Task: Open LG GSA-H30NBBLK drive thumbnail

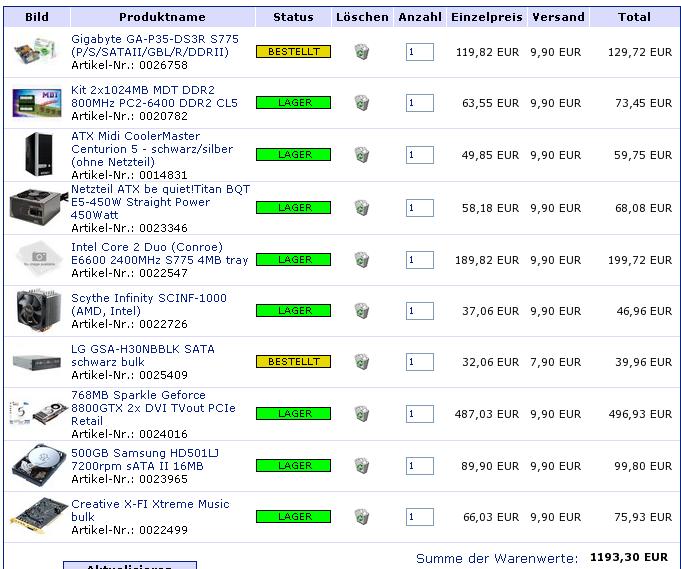Action: coord(37,362)
